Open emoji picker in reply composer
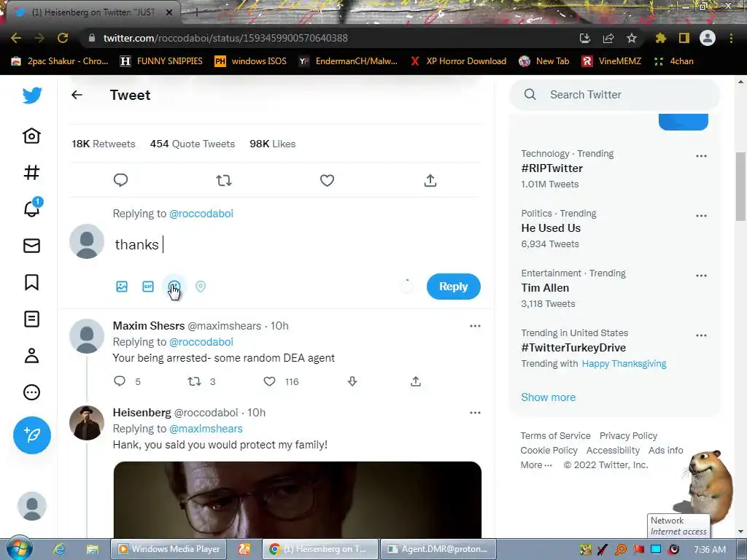The height and width of the screenshot is (560, 747). (x=174, y=286)
